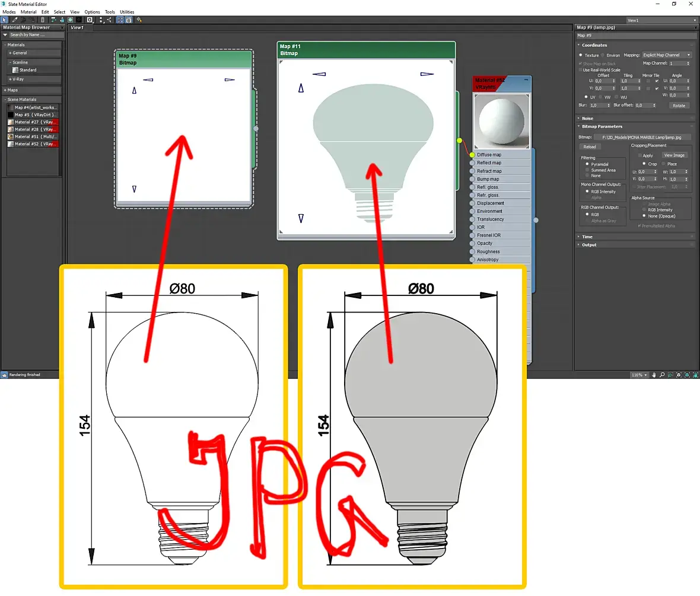Viewport: 700px width, 596px height.
Task: Toggle the Parameter Editor panel icon
Action: point(129,20)
